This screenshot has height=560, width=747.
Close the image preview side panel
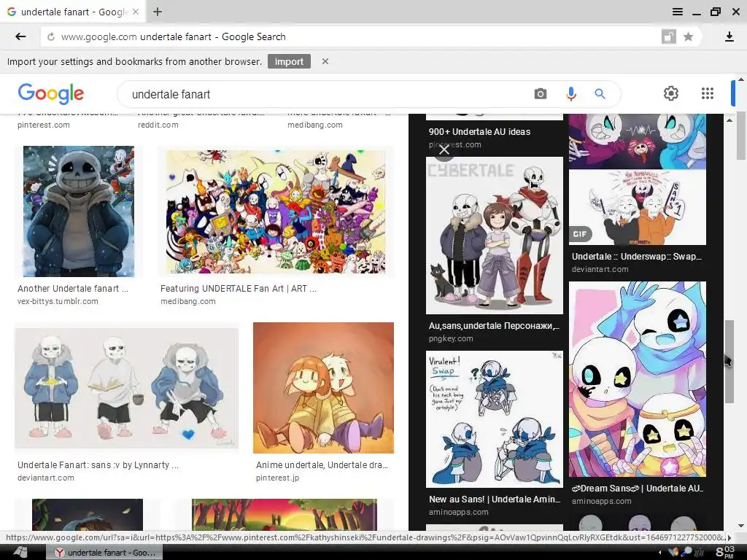[444, 150]
